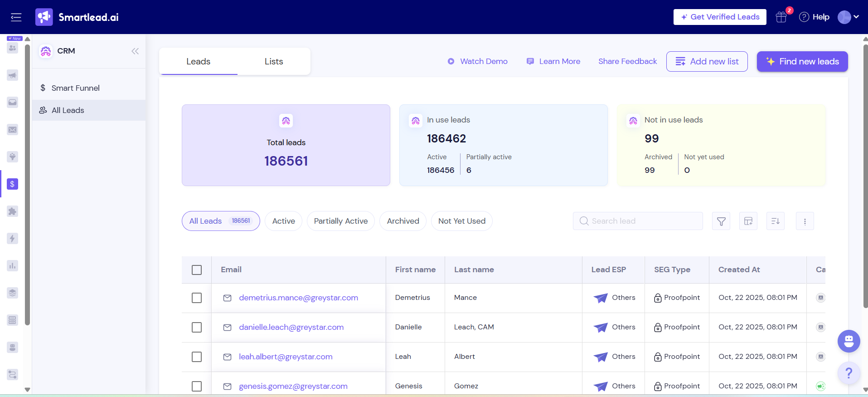Click the Share Feedback link
868x397 pixels.
tap(627, 61)
